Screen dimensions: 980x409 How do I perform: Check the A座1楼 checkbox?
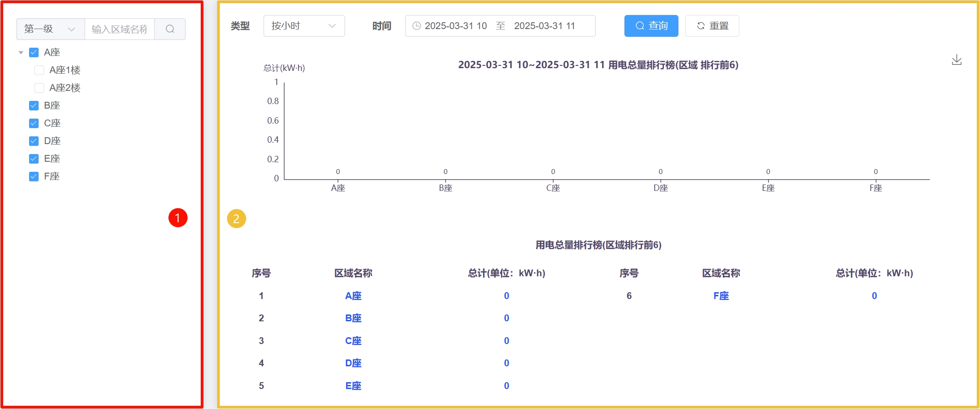coord(40,70)
